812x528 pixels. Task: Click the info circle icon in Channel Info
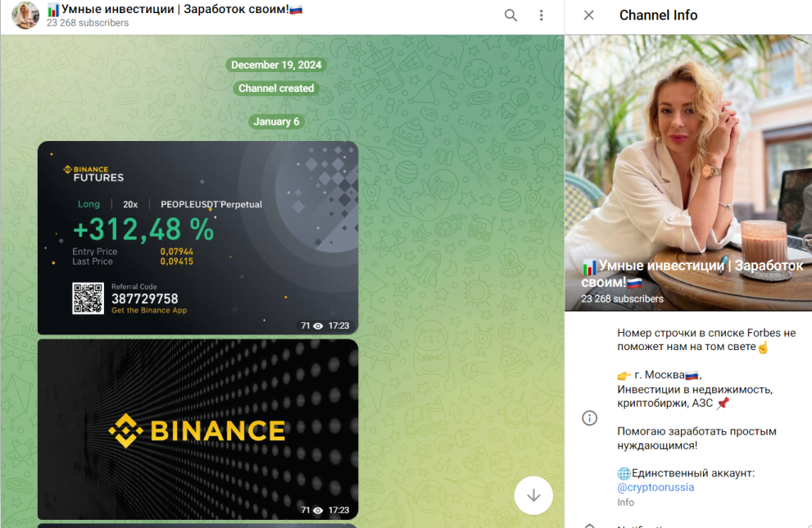coord(589,418)
